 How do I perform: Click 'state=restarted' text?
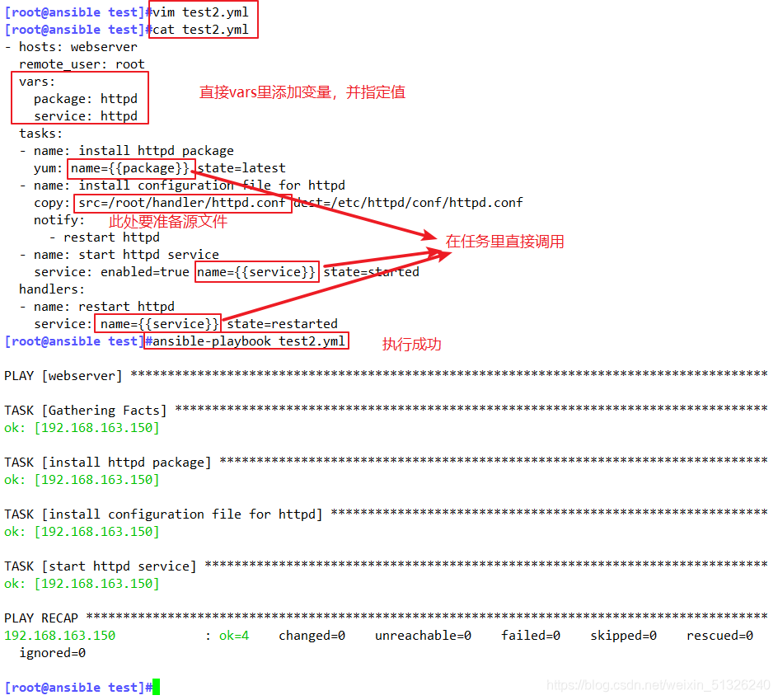click(x=283, y=324)
